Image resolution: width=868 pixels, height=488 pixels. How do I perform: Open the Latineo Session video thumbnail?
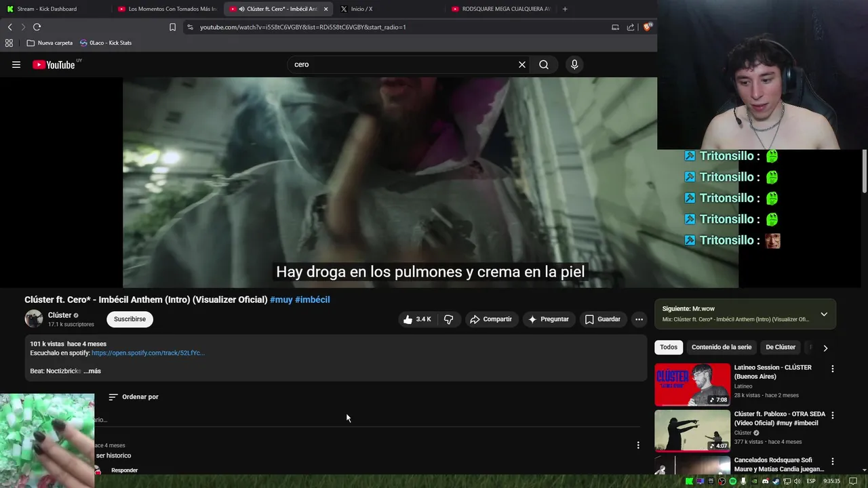click(x=692, y=384)
